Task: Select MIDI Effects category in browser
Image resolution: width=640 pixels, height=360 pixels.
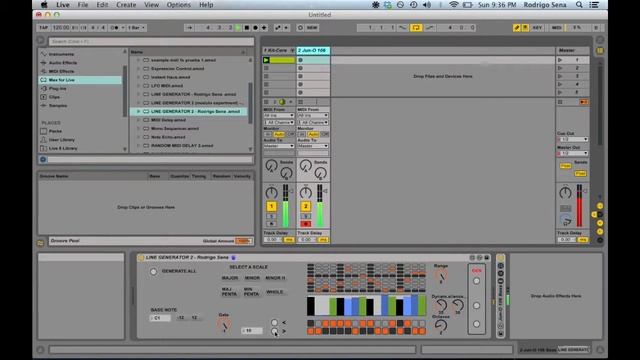Action: [x=61, y=71]
